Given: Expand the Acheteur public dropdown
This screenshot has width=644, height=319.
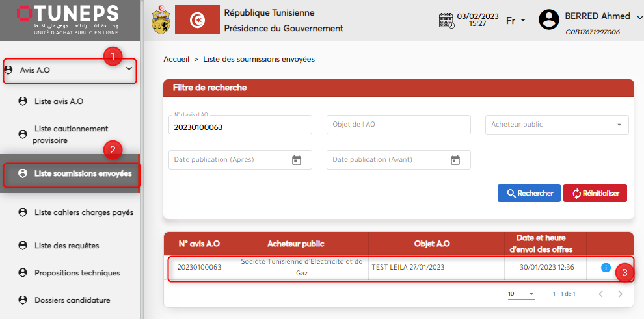Looking at the screenshot, I should point(619,125).
